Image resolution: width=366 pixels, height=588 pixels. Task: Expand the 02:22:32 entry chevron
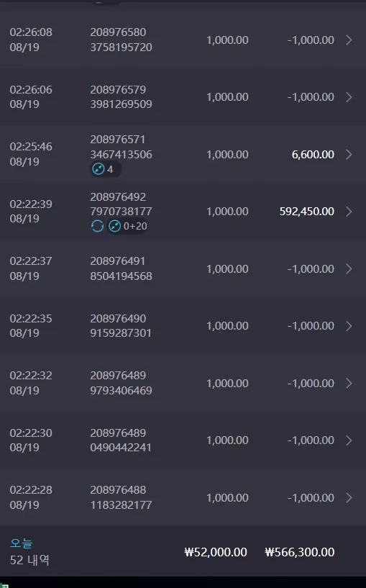pos(349,384)
